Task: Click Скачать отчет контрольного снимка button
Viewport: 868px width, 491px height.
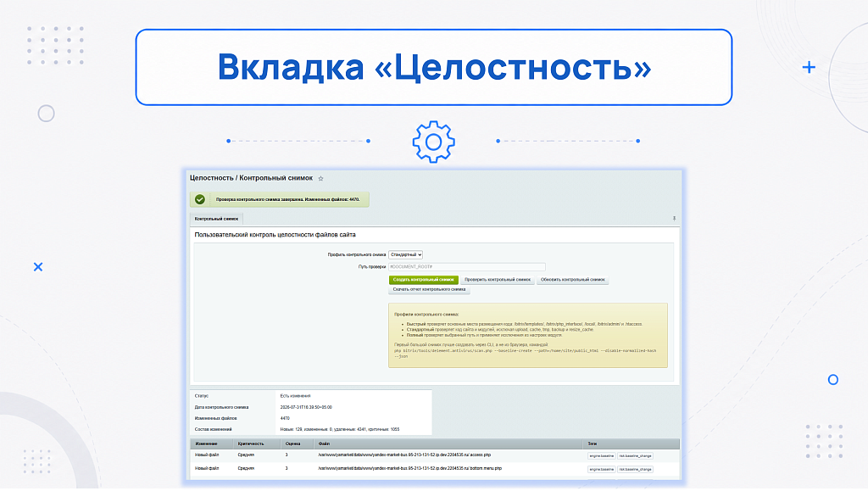Action: tap(429, 289)
